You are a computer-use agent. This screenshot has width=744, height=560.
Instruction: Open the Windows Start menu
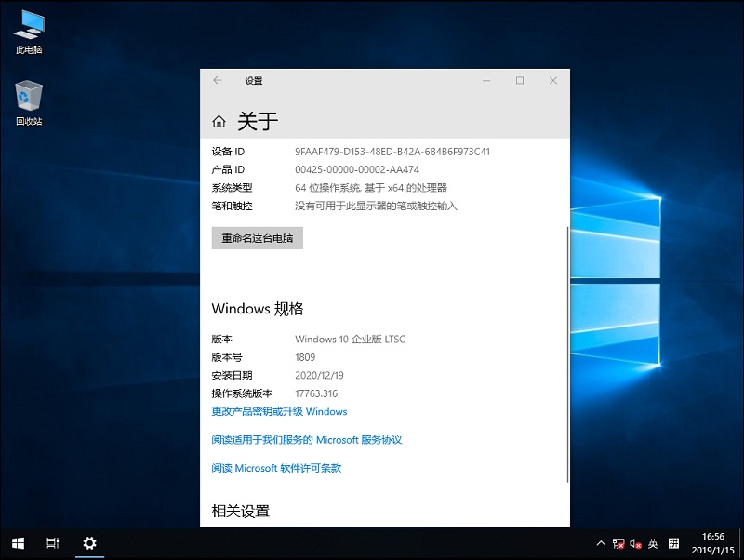click(x=18, y=543)
